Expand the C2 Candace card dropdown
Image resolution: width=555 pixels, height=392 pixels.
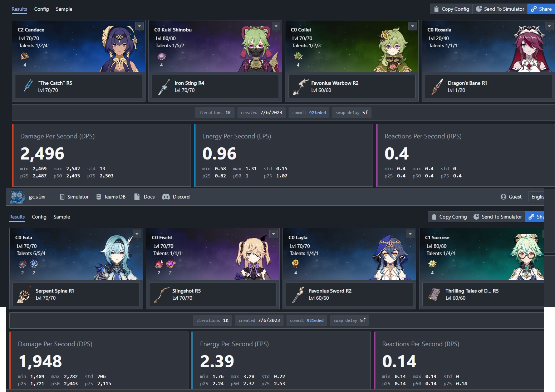coord(139,26)
